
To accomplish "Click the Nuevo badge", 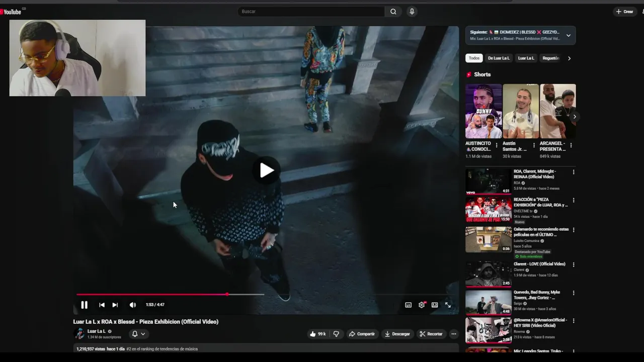I will [x=519, y=222].
